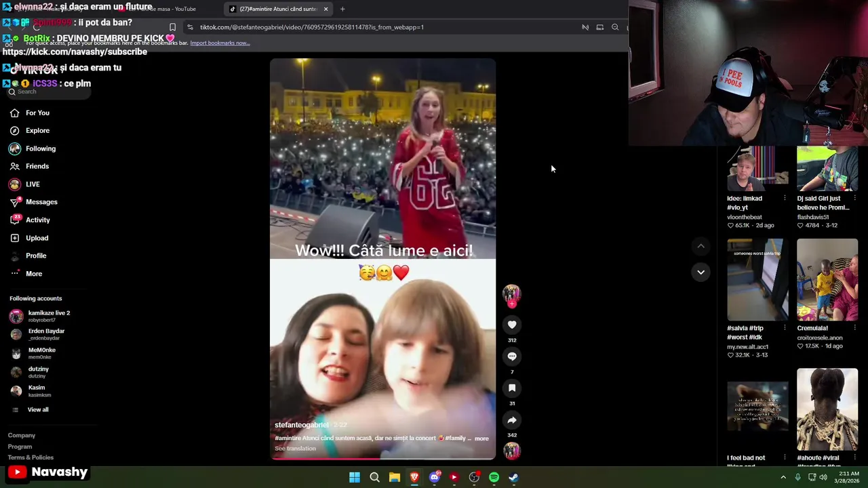
Task: Open vloonthebeat creator link
Action: [x=745, y=218]
